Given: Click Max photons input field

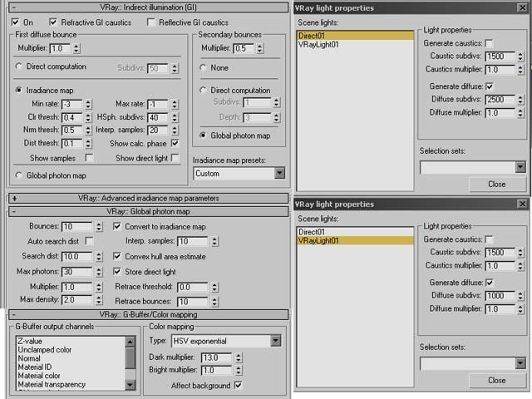Looking at the screenshot, I should coord(77,272).
